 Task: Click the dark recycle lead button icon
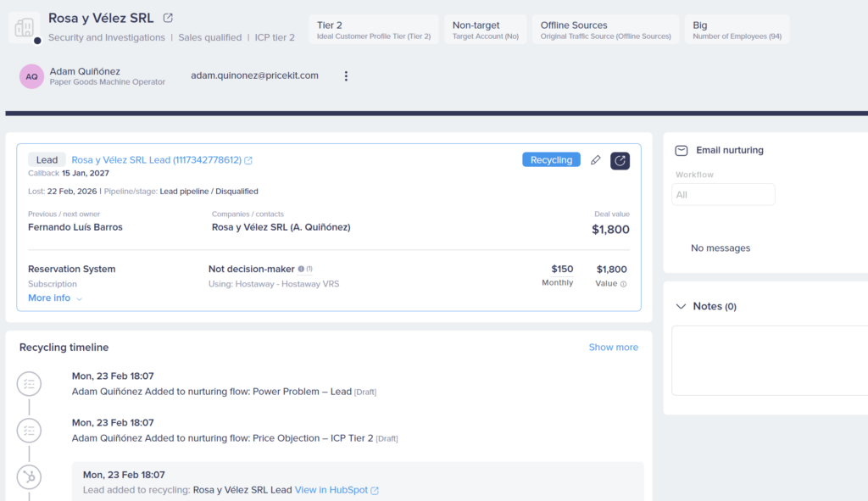pyautogui.click(x=620, y=160)
